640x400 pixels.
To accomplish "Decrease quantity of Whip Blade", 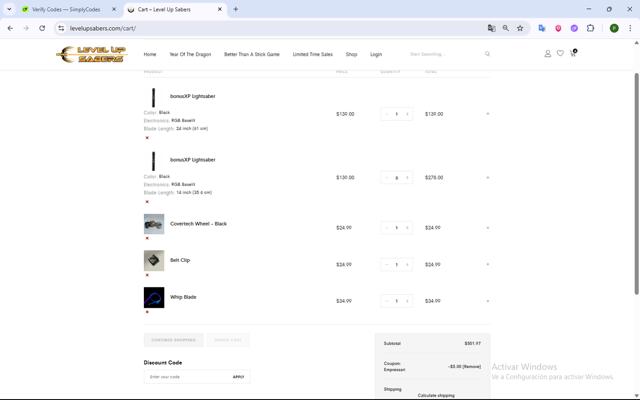I will pyautogui.click(x=387, y=301).
